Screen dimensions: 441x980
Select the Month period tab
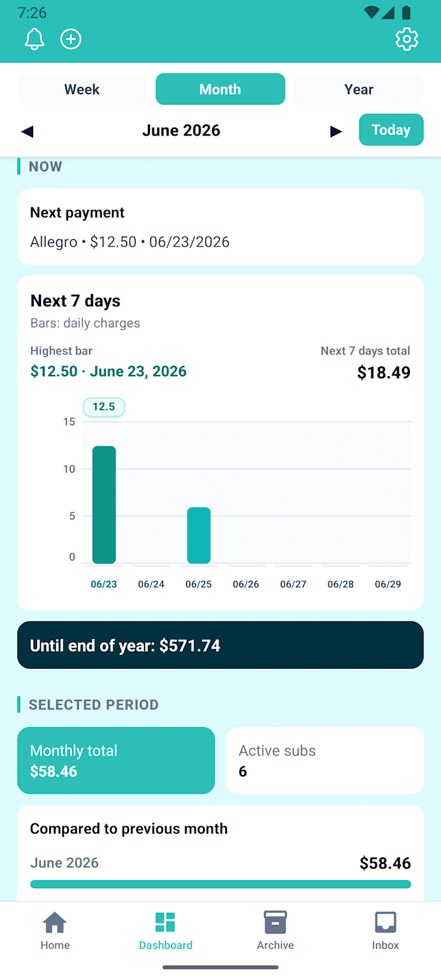point(220,90)
